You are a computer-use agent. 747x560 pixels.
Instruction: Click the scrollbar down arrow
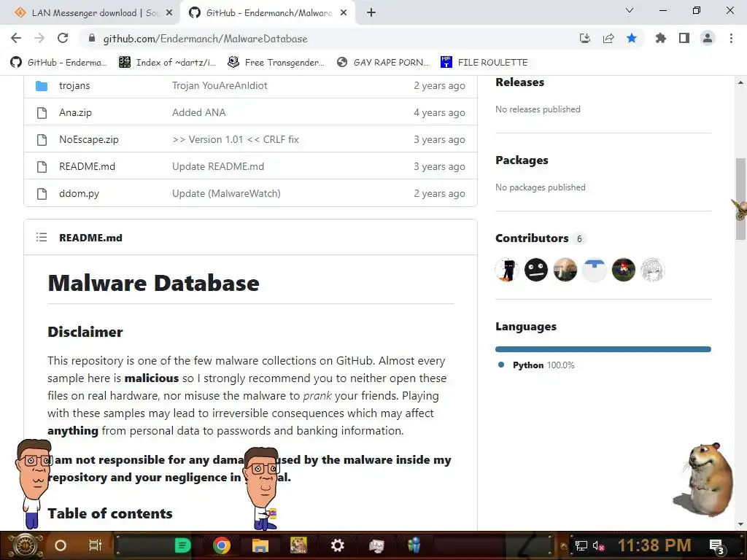740,524
